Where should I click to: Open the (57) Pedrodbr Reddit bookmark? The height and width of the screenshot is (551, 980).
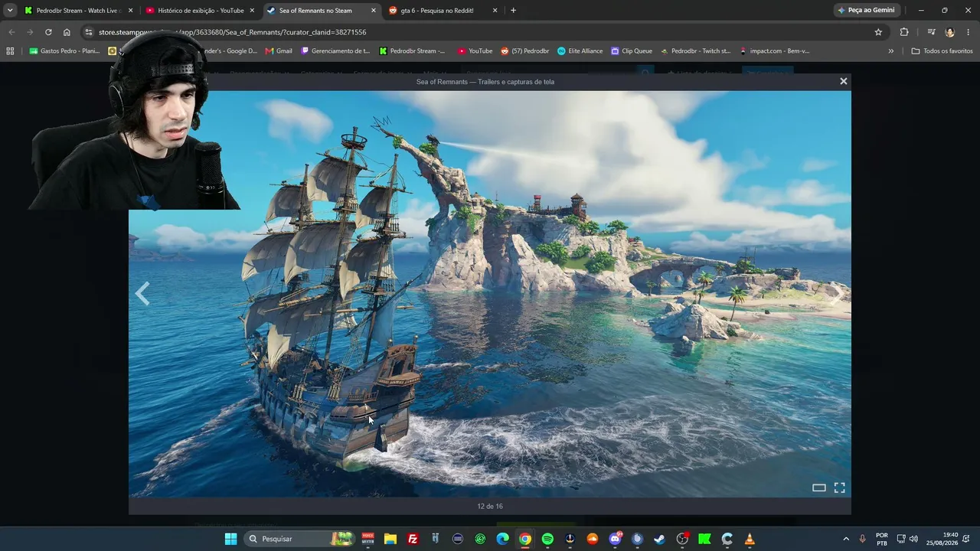click(x=525, y=51)
